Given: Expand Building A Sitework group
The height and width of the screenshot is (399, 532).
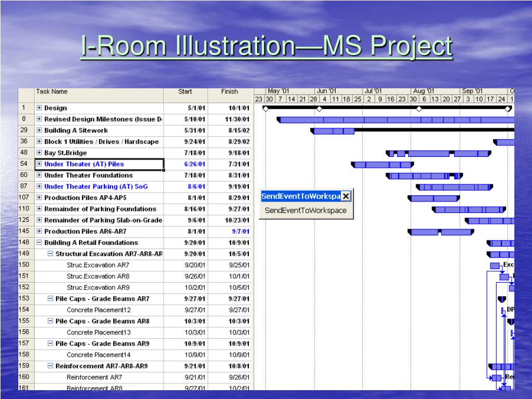Looking at the screenshot, I should coord(39,130).
